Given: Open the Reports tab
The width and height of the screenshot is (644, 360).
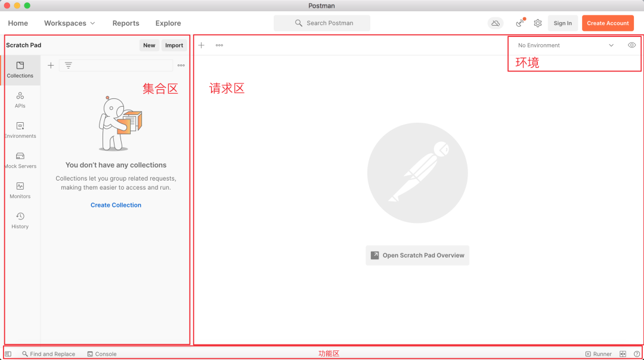Looking at the screenshot, I should tap(126, 23).
